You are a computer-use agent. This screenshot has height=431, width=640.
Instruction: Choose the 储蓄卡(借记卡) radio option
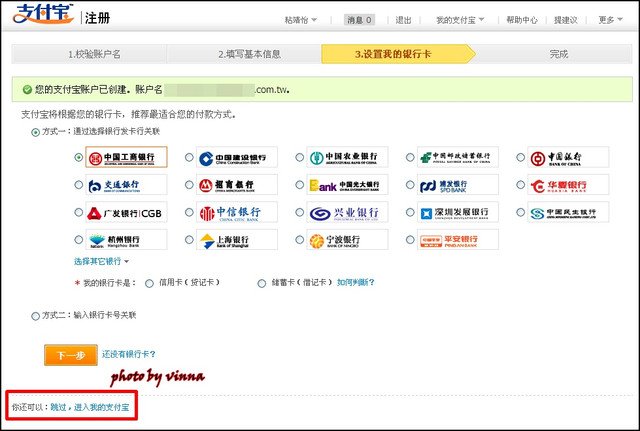point(262,283)
